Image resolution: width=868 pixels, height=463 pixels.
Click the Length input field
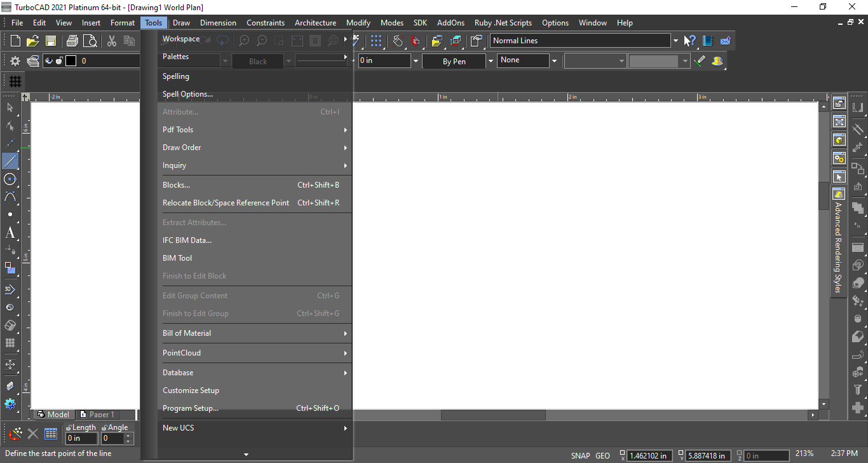coord(82,438)
